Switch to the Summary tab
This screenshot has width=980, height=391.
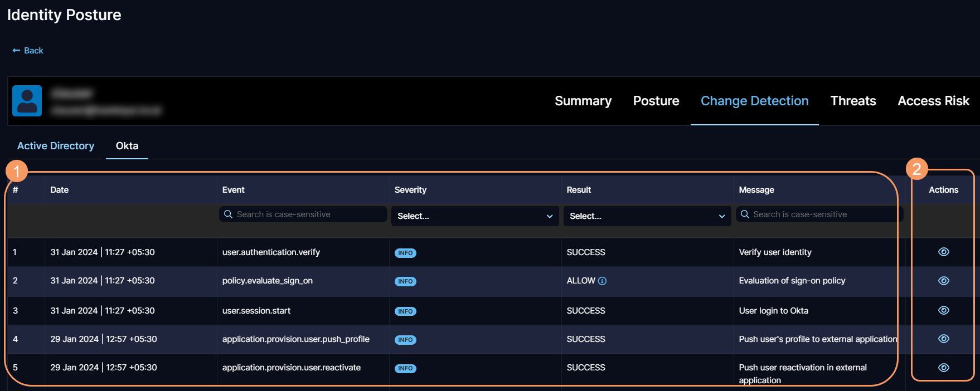pyautogui.click(x=583, y=101)
